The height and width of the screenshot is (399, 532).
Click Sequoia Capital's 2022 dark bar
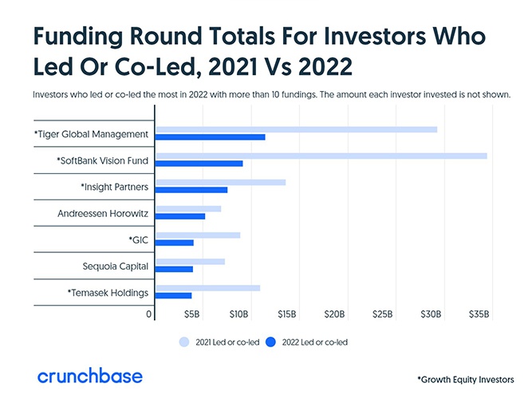pos(174,269)
